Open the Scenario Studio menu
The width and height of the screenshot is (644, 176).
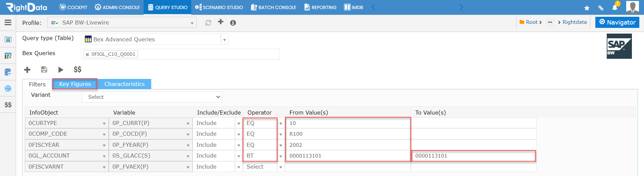click(219, 7)
